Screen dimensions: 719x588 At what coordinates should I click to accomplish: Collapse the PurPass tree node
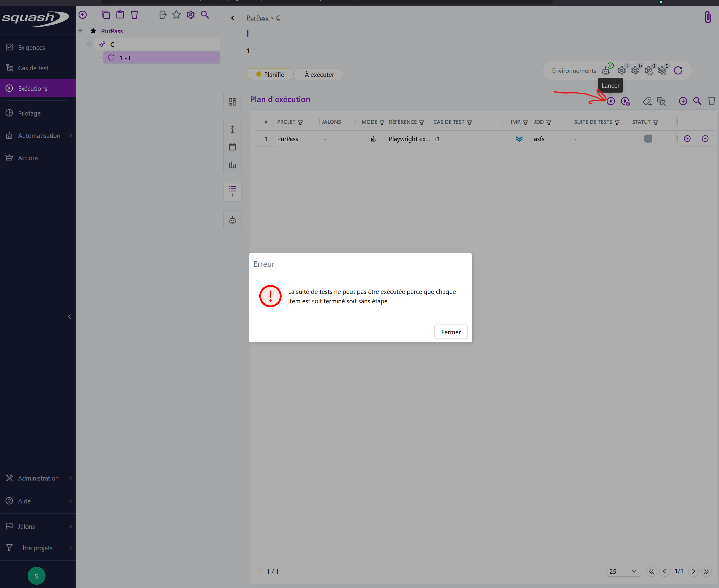coord(80,31)
